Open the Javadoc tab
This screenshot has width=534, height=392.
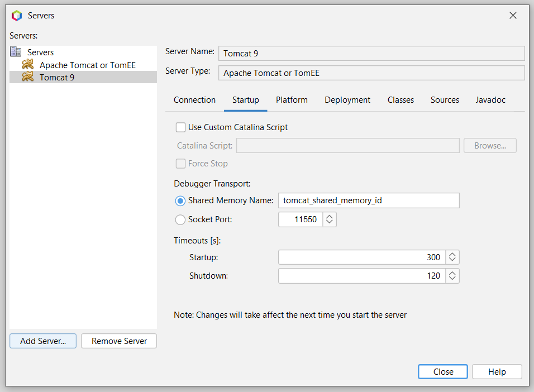490,100
